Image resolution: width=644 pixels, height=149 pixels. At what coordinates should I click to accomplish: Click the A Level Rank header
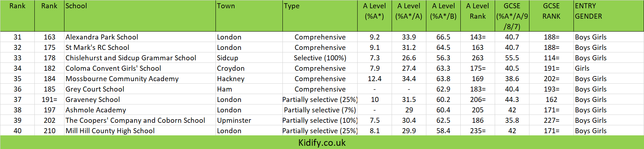[x=478, y=16]
